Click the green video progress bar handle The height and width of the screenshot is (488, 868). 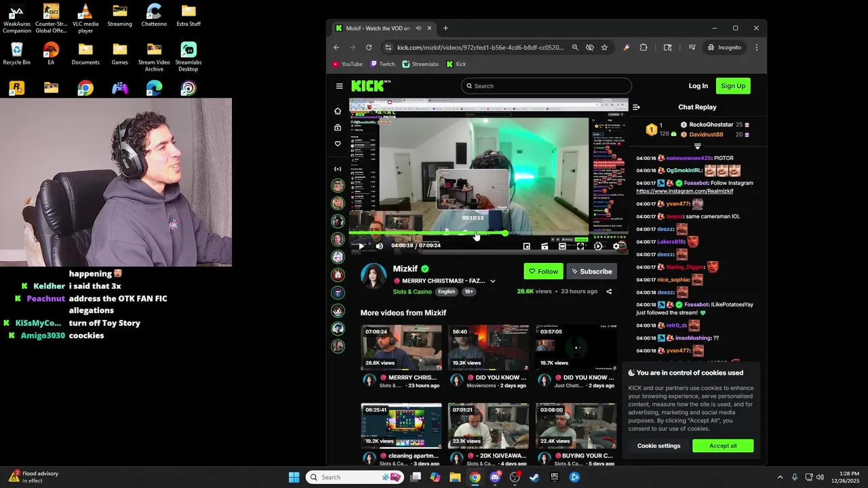(505, 233)
